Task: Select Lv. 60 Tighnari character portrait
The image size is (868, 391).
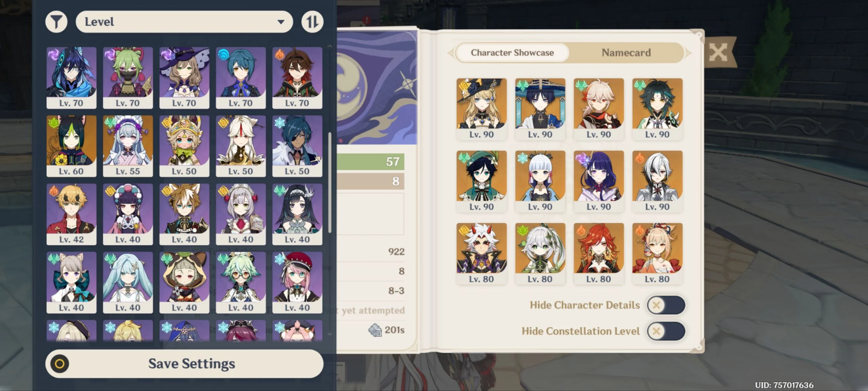Action: 71,146
